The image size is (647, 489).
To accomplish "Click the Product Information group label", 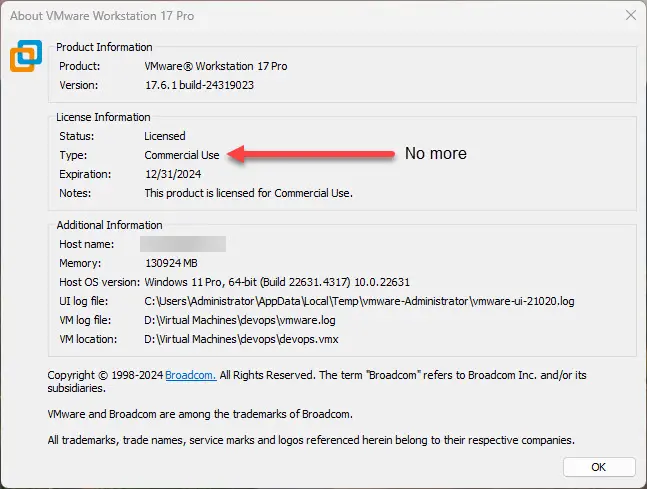I will (104, 47).
